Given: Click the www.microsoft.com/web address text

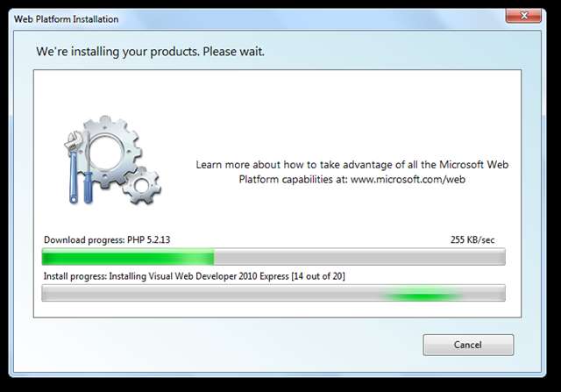Looking at the screenshot, I should click(x=408, y=179).
